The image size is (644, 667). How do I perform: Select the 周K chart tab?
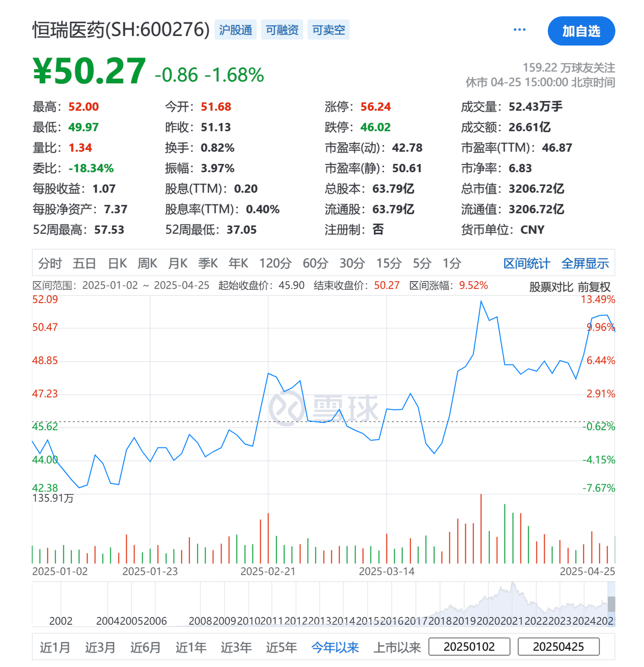click(147, 263)
